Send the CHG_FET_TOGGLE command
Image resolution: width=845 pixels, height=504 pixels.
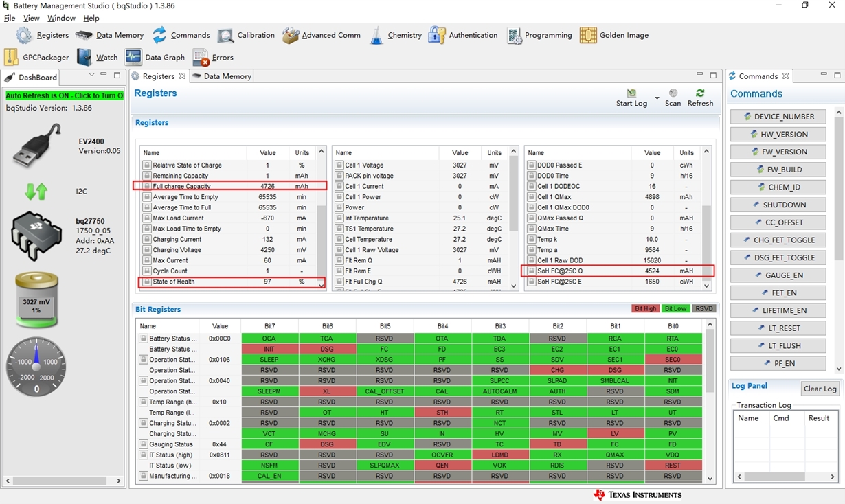point(778,240)
